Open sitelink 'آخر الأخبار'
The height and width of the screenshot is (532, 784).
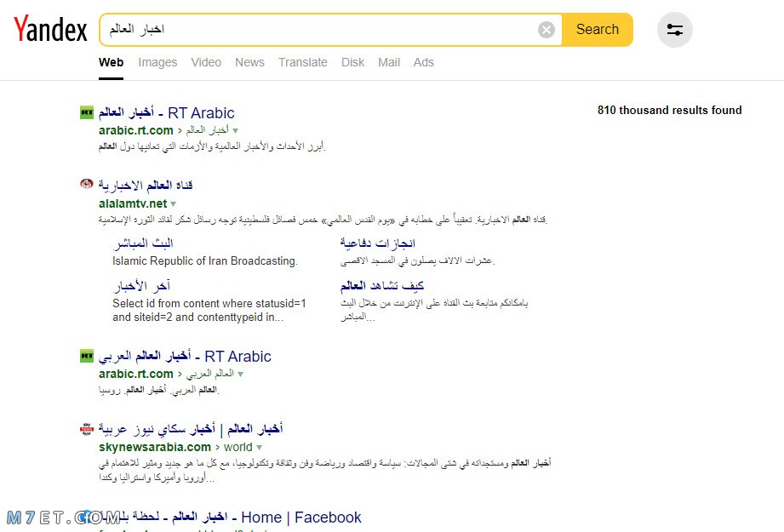(x=142, y=286)
